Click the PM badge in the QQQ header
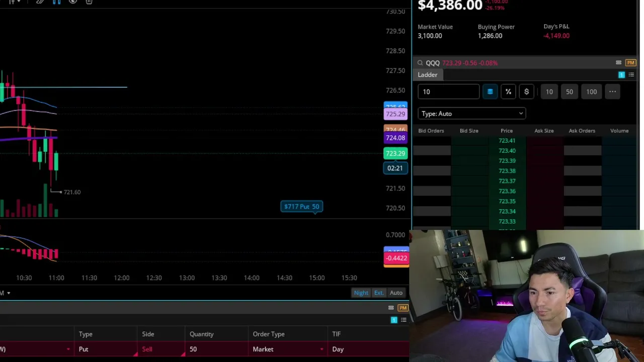The width and height of the screenshot is (644, 362). (x=630, y=63)
